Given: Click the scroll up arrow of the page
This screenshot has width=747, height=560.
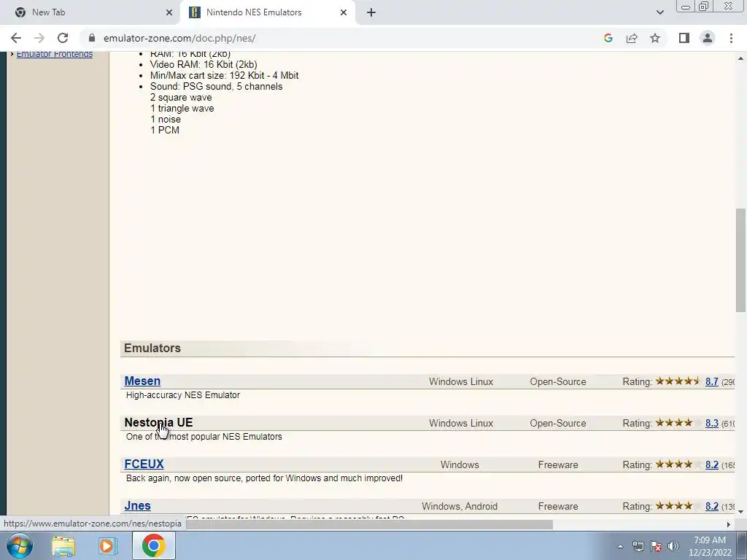Looking at the screenshot, I should tap(740, 58).
